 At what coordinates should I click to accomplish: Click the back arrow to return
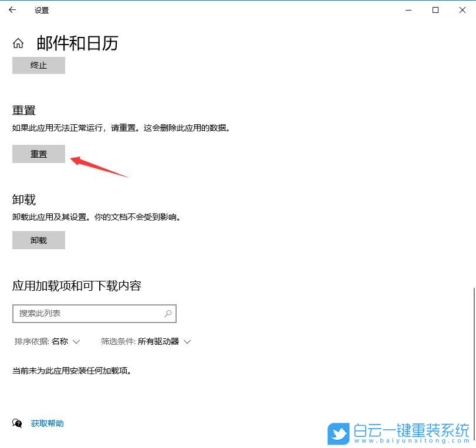[12, 10]
